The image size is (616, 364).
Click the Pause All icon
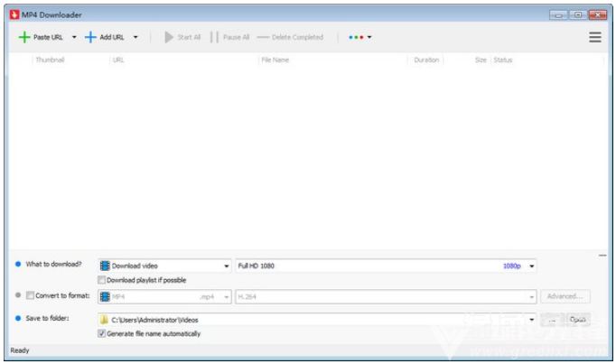click(214, 37)
